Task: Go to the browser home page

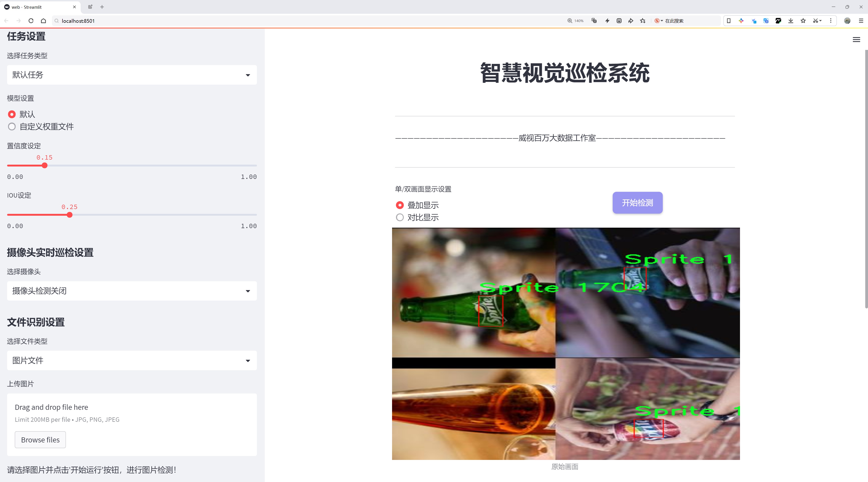Action: (x=43, y=20)
